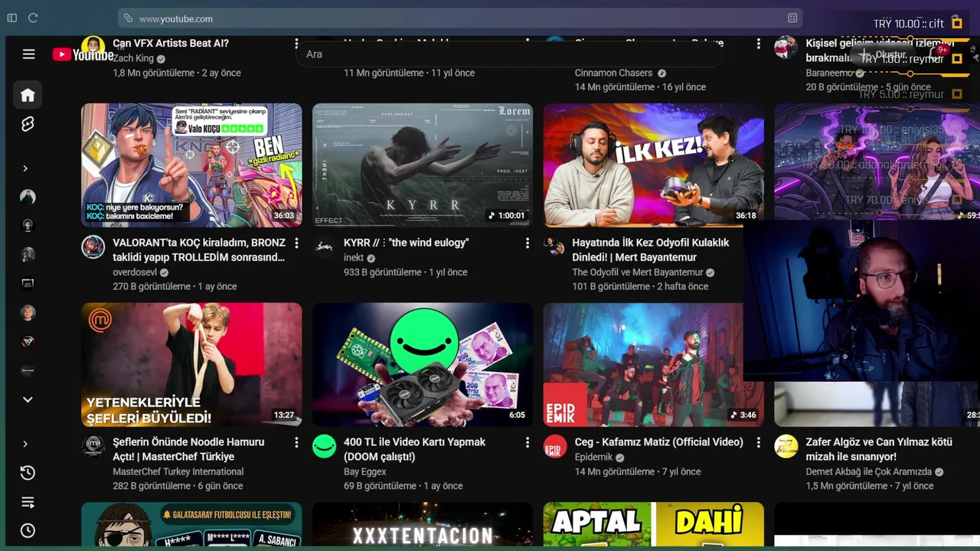Open the overdosevl channel name
Screen dimensions: 980x551
[135, 272]
